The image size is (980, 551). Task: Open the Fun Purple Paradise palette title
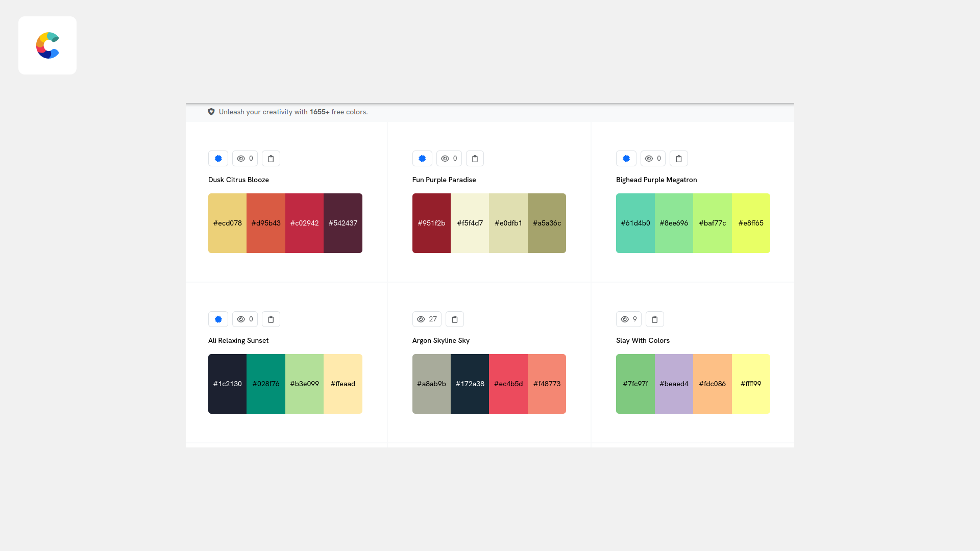tap(444, 180)
